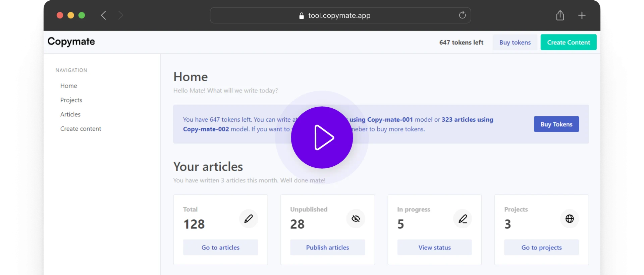Open Projects in the navigation sidebar
Viewport: 644px width, 275px height.
tap(71, 100)
